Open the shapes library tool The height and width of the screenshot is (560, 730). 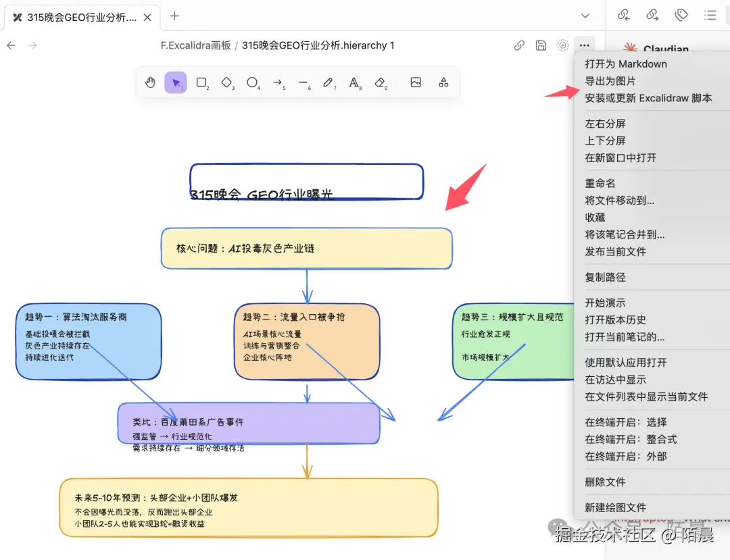[x=443, y=82]
